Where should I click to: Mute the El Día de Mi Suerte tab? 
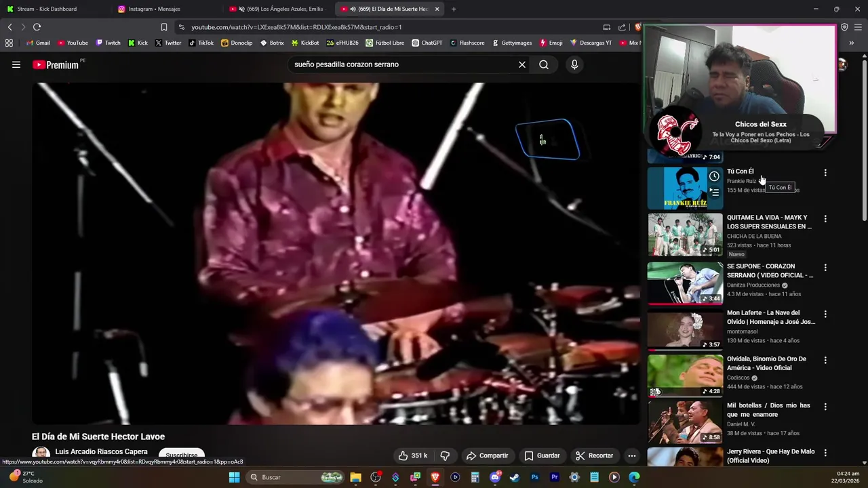click(x=353, y=9)
